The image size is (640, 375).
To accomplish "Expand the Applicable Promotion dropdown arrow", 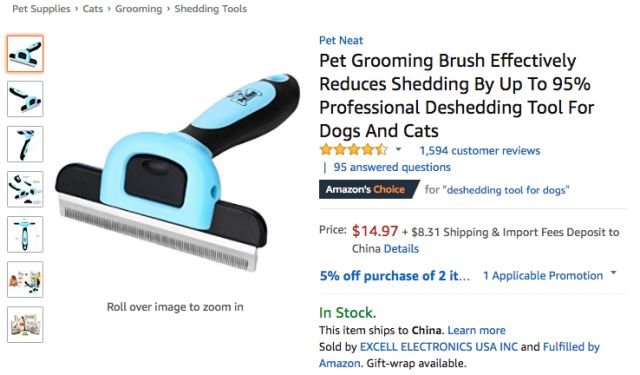I will coord(613,273).
